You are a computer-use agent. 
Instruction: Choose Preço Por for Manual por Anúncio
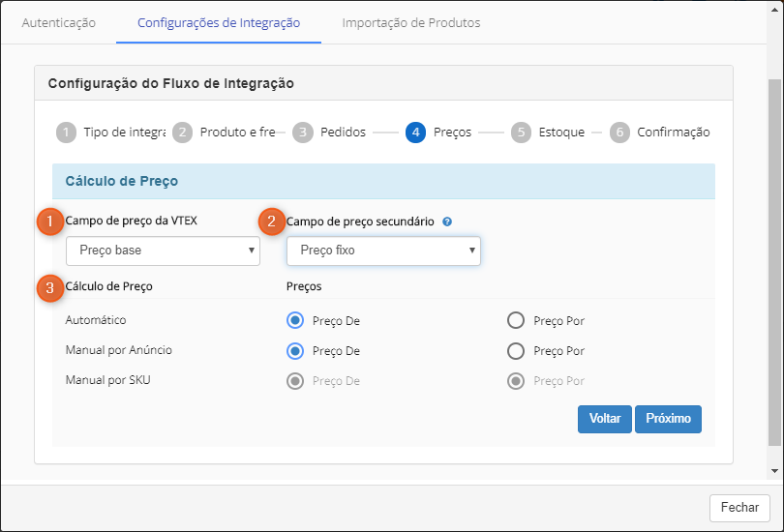[x=516, y=351]
